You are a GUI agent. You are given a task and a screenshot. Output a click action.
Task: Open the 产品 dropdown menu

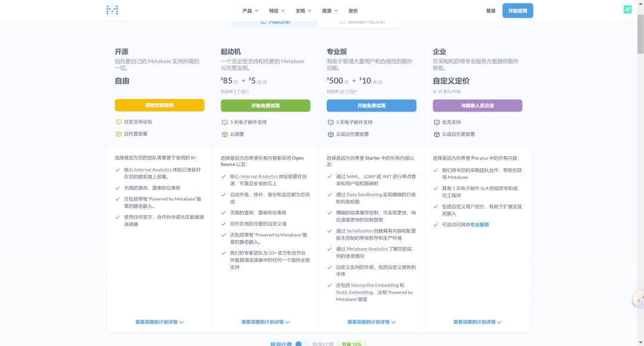(x=250, y=11)
